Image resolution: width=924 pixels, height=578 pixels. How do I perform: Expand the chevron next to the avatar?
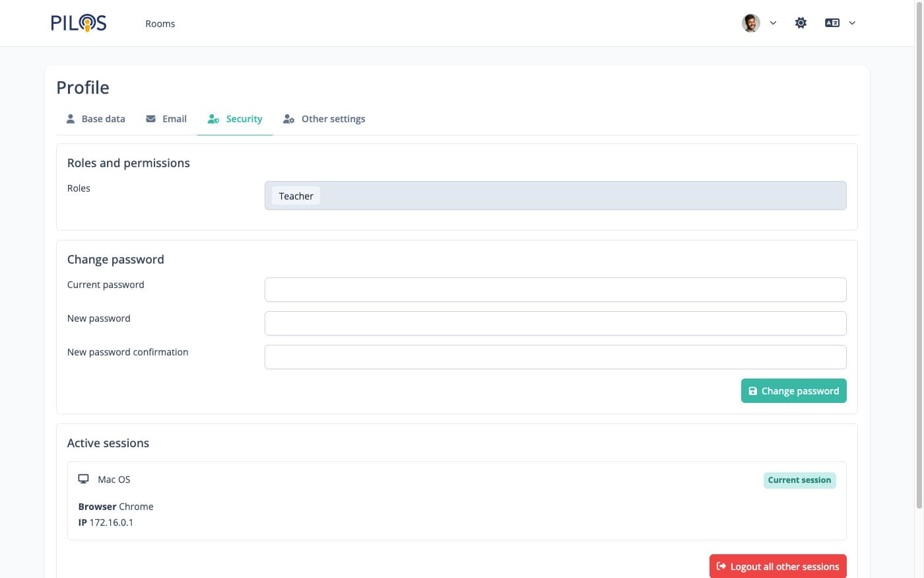[x=773, y=23]
